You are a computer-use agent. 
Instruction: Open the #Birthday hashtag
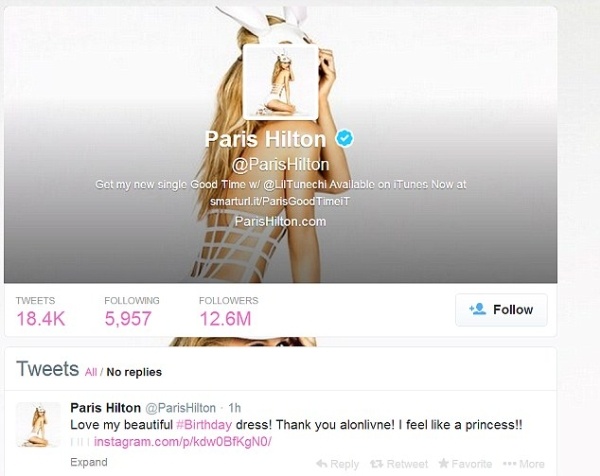(204, 425)
